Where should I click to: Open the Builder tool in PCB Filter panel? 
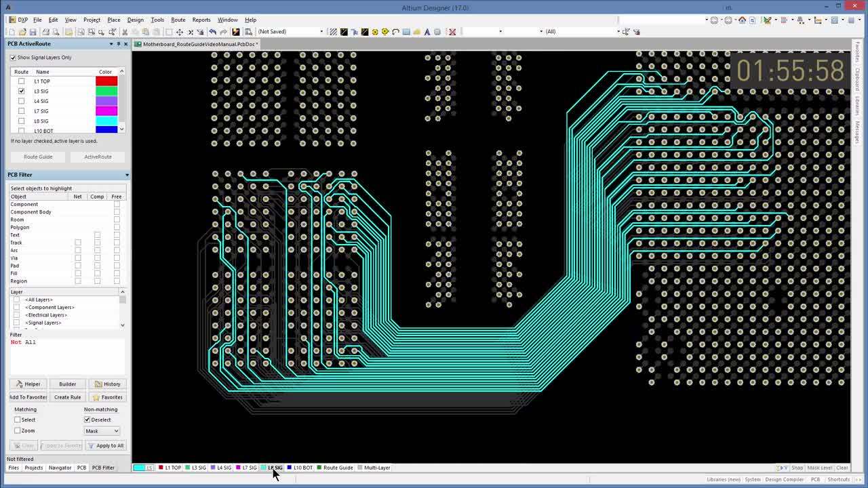[x=67, y=384]
